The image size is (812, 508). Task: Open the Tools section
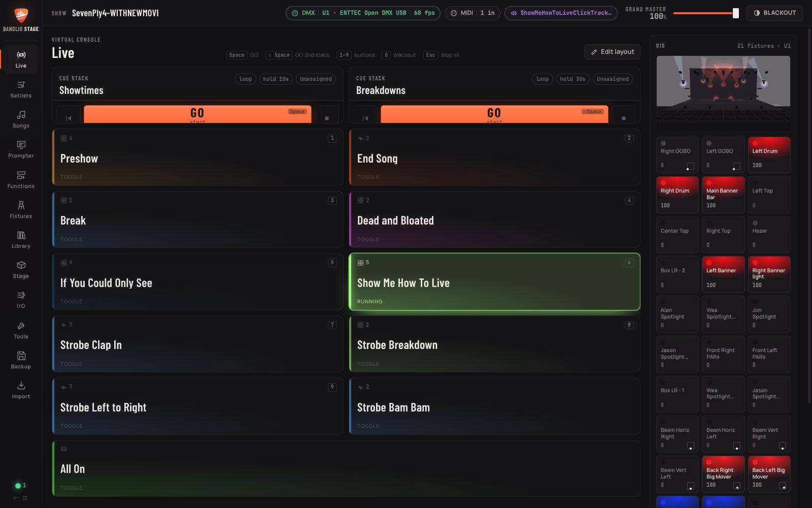(x=21, y=330)
